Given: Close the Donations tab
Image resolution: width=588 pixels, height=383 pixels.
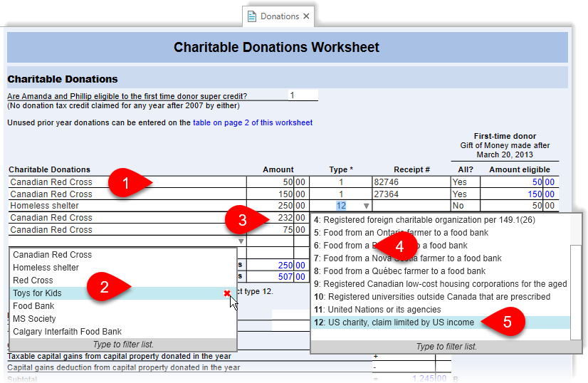Looking at the screenshot, I should [x=306, y=16].
